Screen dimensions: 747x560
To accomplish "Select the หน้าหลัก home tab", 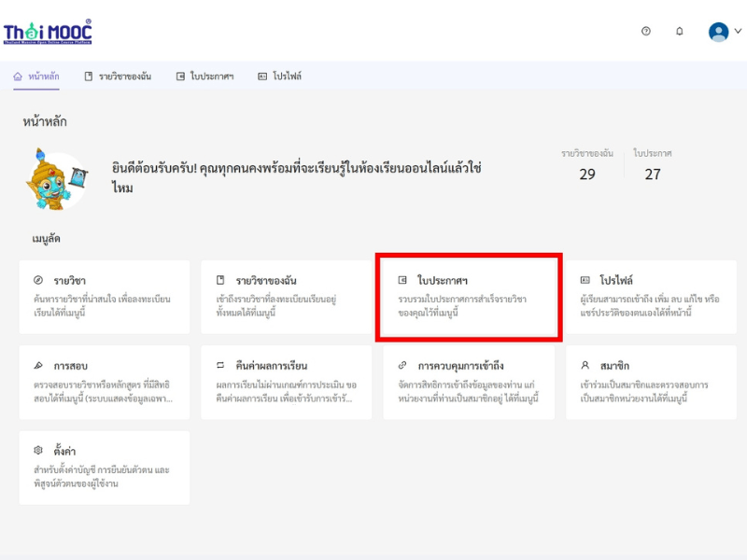I will 36,77.
